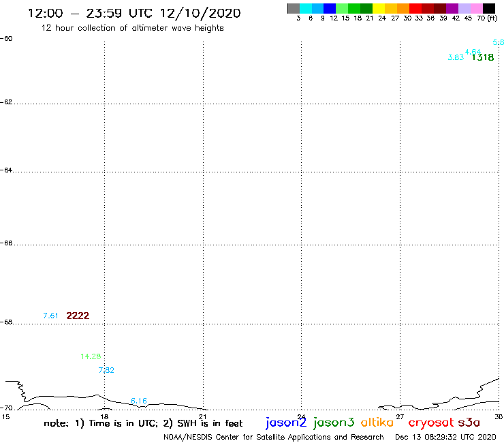Click the jason3 satellite legend label

334,423
